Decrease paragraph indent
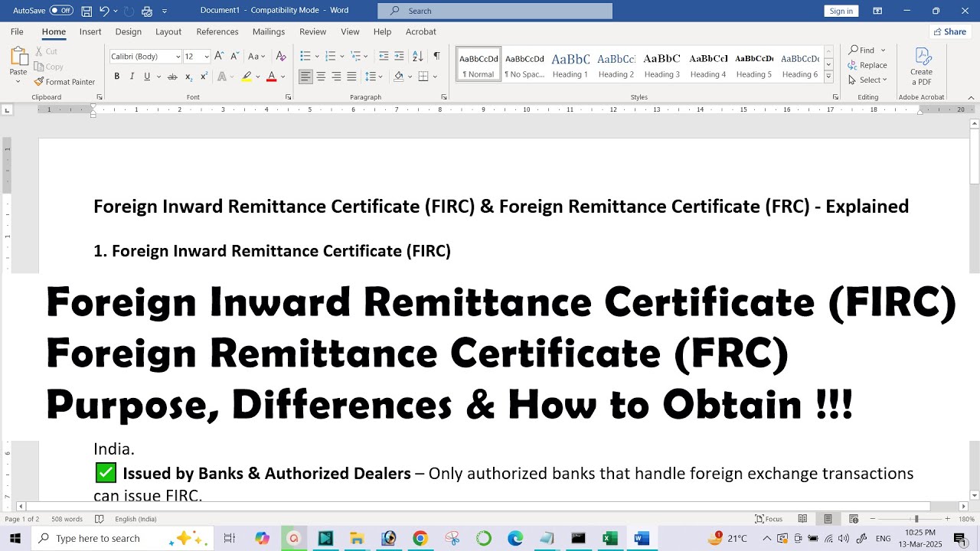This screenshot has width=980, height=551. [384, 56]
